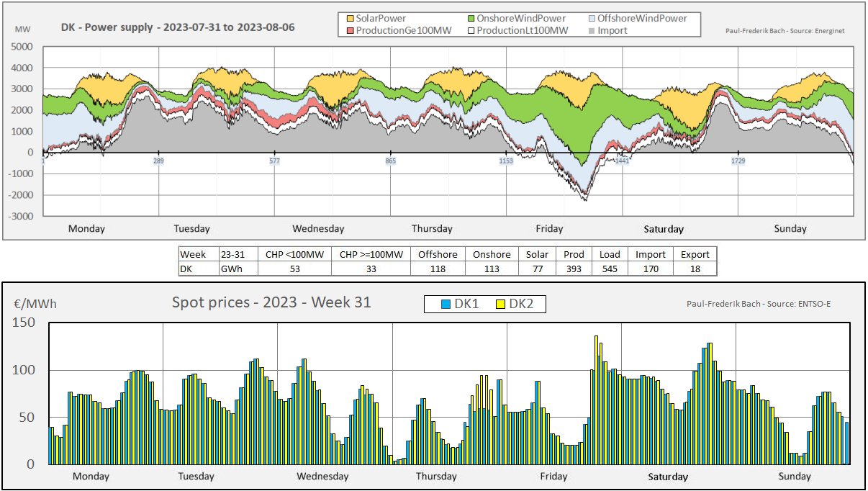The image size is (868, 491).
Task: Click the green OnshoreWindPower legend swatch
Action: click(473, 18)
